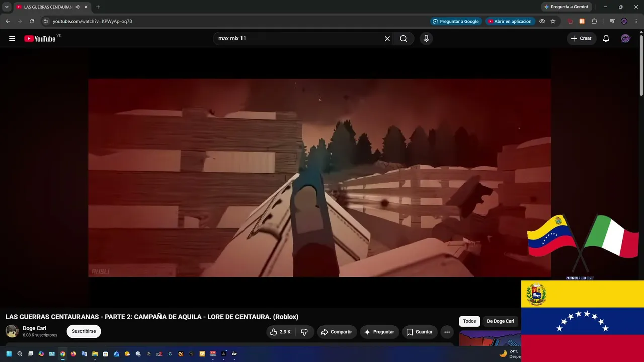Open Chrome media controls
644x362 pixels.
(612, 21)
